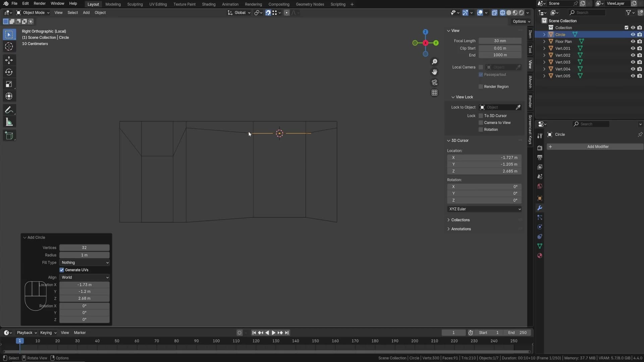Expand the Floor Plan tree item
The height and width of the screenshot is (362, 644).
tap(544, 42)
